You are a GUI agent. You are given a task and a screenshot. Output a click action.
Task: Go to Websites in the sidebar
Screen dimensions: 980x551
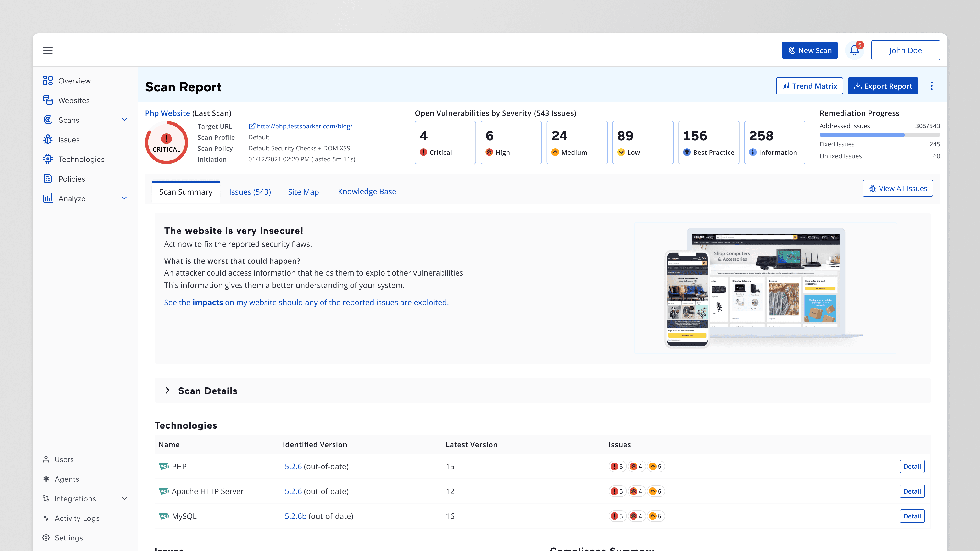(x=74, y=100)
